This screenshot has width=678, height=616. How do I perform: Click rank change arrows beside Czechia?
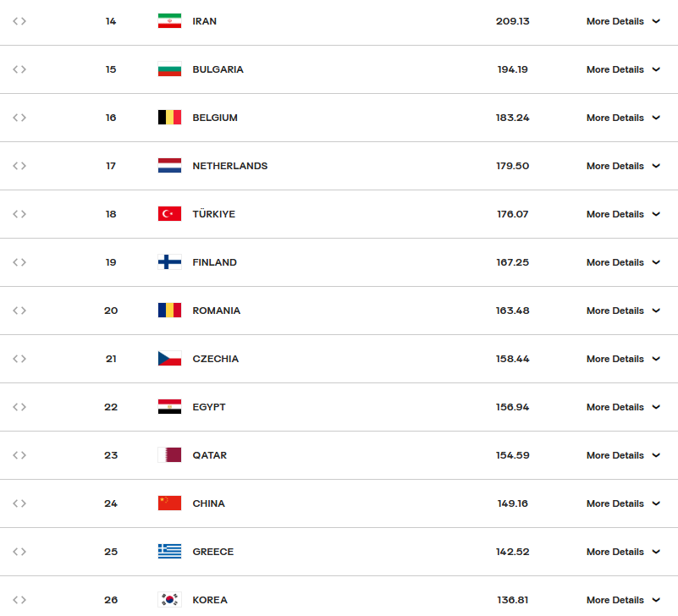(x=19, y=359)
